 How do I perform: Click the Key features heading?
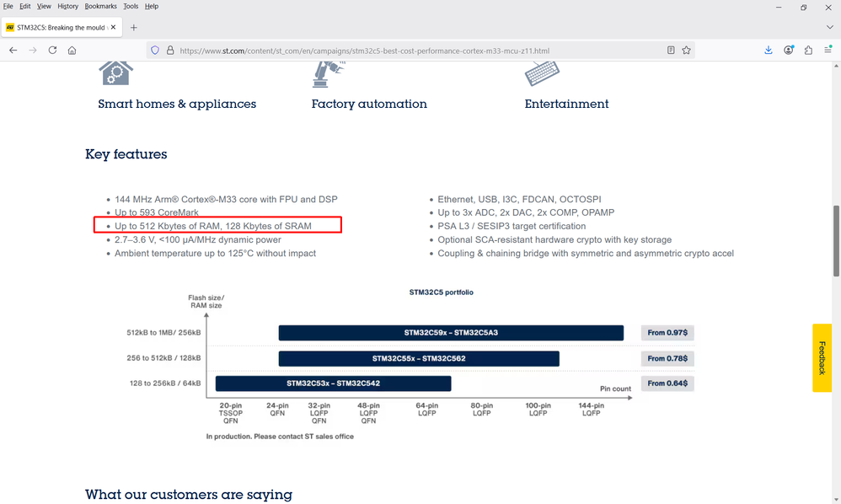(x=126, y=154)
